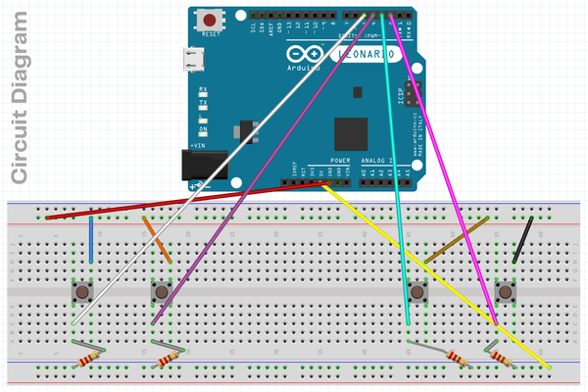This screenshot has height=392, width=588.
Task: Click the RX indicator LED
Action: (x=203, y=94)
